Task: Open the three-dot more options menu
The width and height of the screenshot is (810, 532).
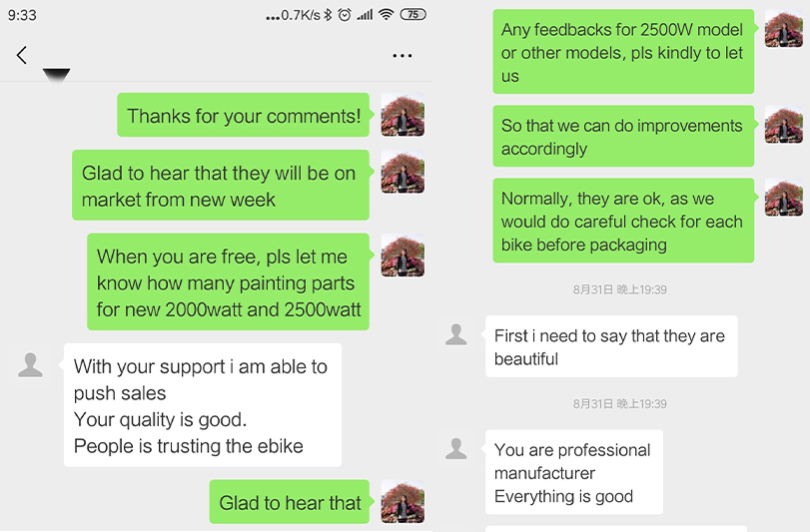Action: pos(402,55)
